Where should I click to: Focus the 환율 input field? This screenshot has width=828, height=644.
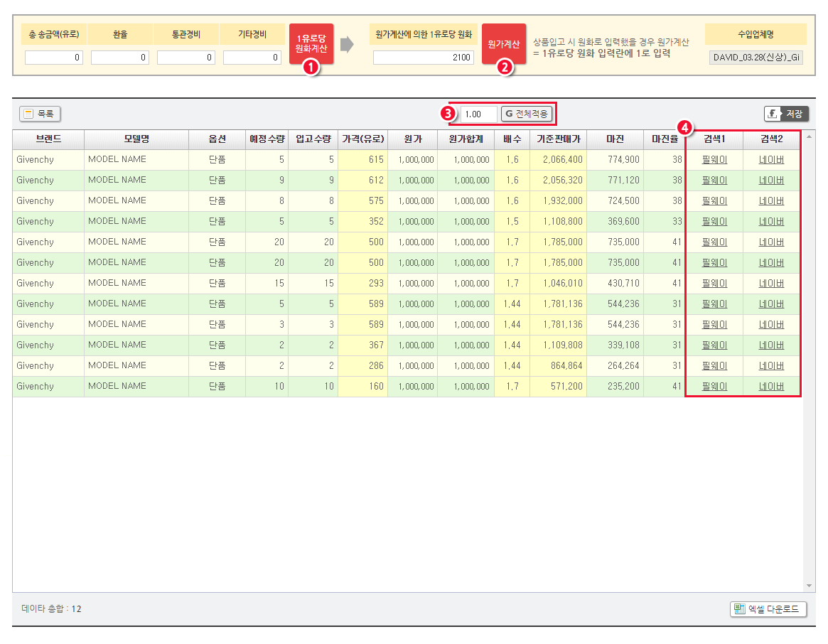pos(120,57)
